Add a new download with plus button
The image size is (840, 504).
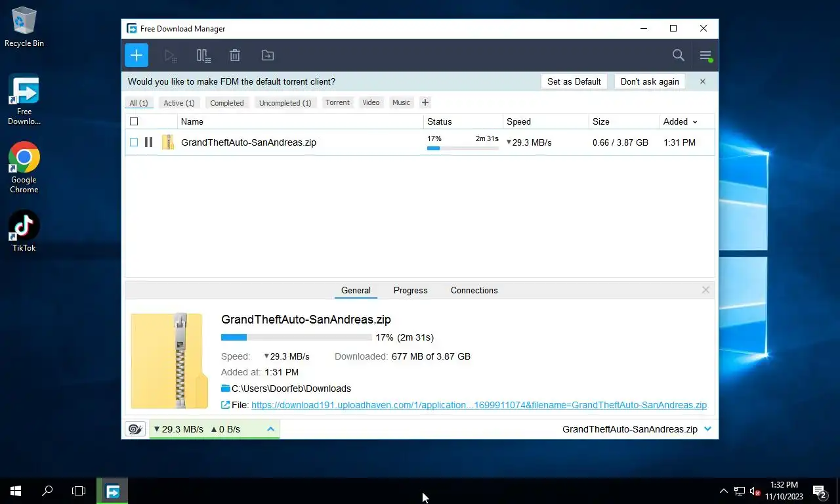pyautogui.click(x=136, y=55)
